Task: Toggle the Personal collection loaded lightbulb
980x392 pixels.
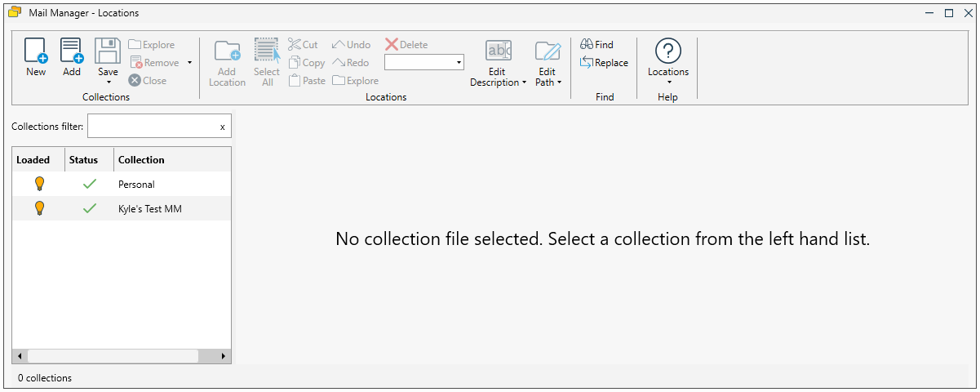Action: [39, 184]
